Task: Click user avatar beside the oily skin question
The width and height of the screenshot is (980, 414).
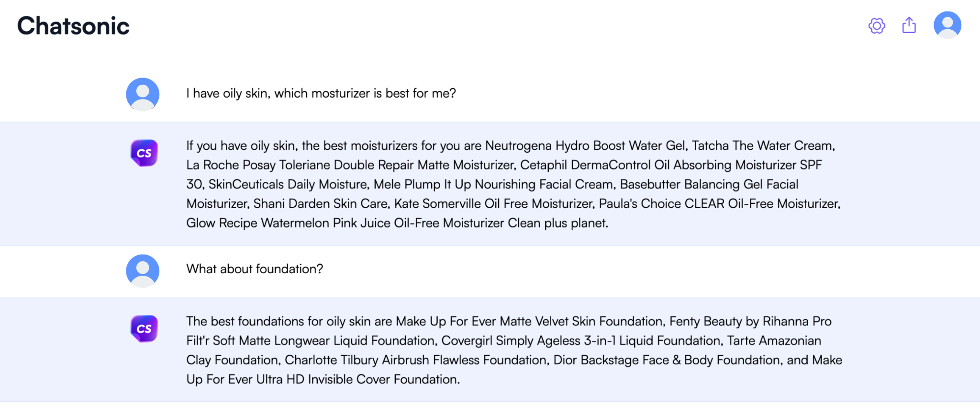Action: click(143, 94)
